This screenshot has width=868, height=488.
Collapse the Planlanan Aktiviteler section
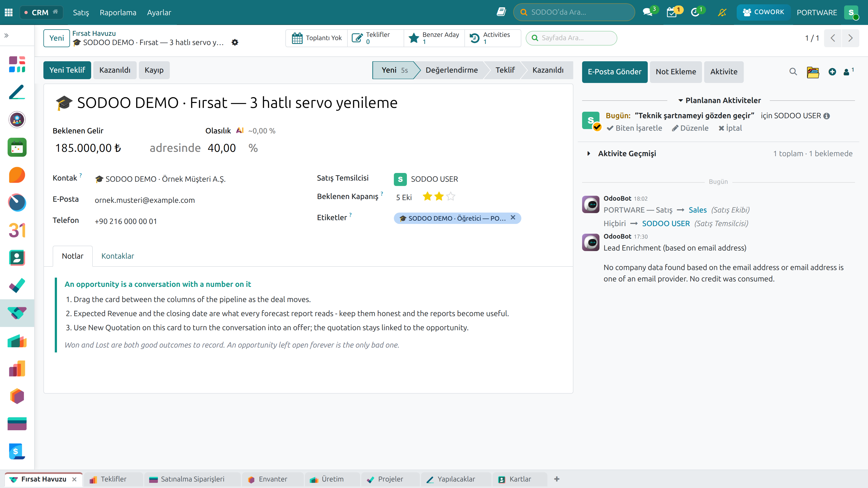[719, 100]
